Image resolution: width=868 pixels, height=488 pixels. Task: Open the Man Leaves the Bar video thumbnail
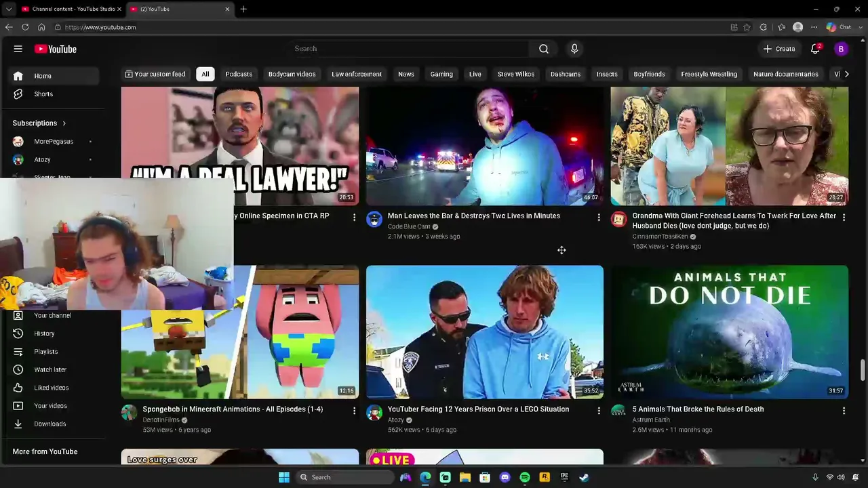[485, 146]
